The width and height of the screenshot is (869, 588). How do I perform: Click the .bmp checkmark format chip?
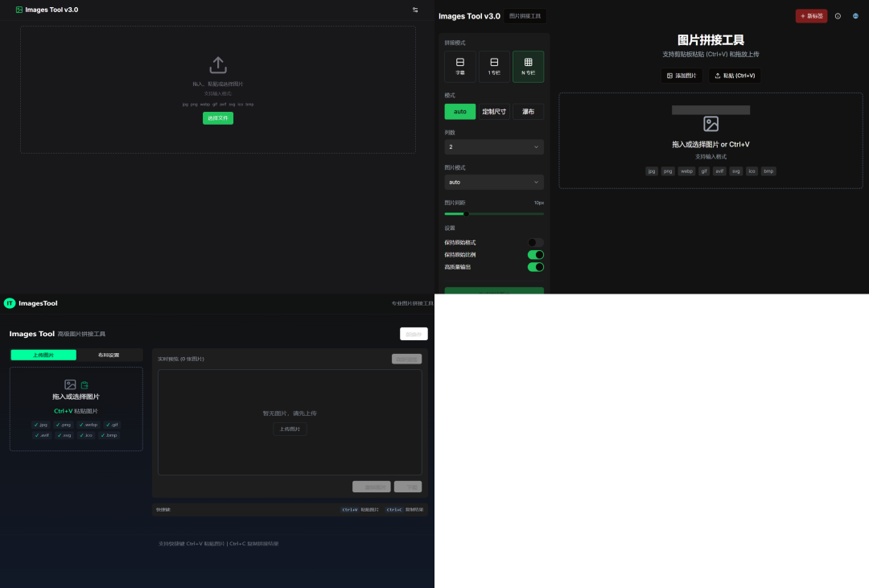(109, 435)
